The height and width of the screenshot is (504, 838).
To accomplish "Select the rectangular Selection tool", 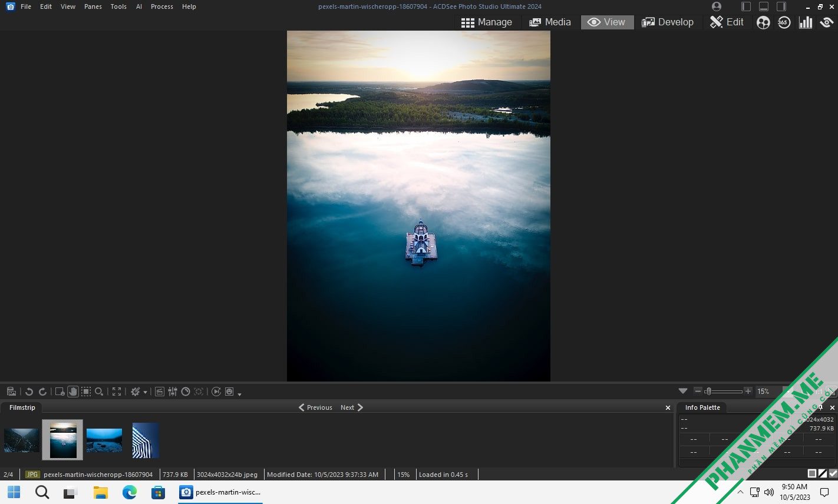I will pos(86,392).
